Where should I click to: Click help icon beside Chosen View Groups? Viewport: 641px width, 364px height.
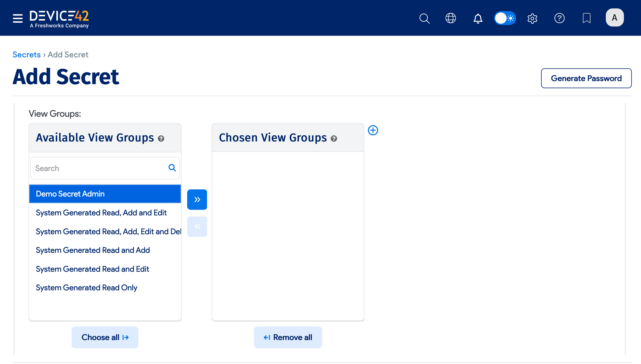click(x=334, y=138)
